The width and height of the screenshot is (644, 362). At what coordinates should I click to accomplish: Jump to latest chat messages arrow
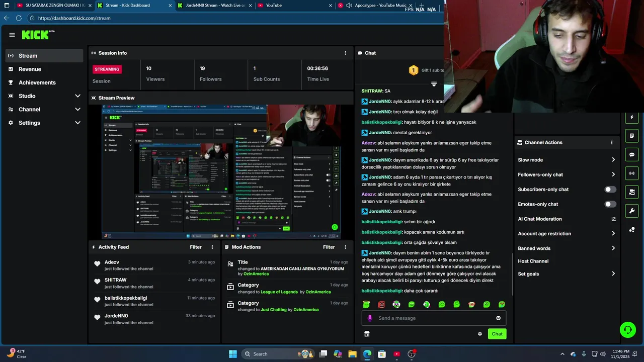(434, 84)
